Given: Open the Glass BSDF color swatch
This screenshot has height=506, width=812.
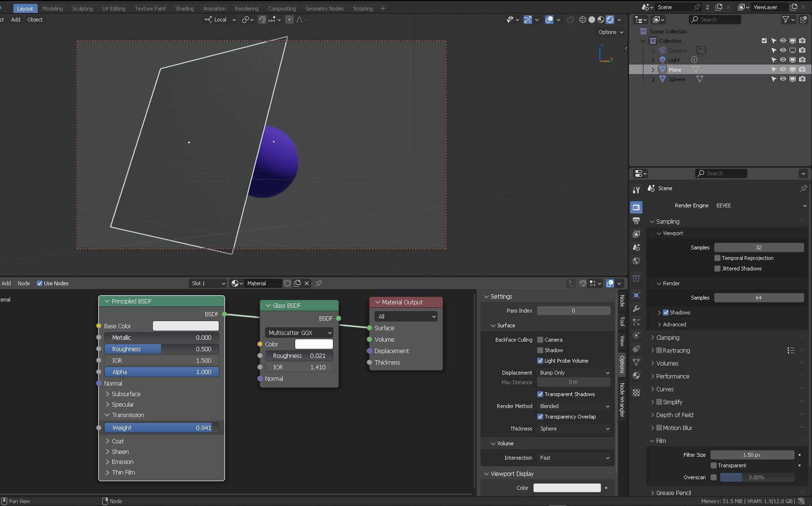Looking at the screenshot, I should tap(314, 344).
